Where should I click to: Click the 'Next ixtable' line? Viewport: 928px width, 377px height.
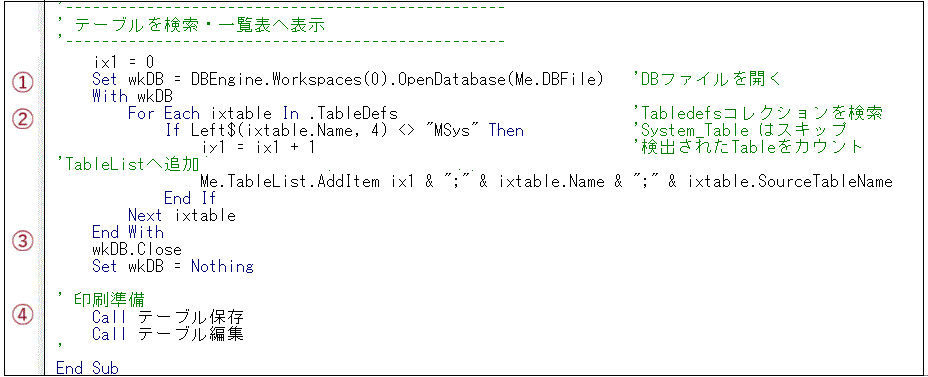(x=182, y=215)
